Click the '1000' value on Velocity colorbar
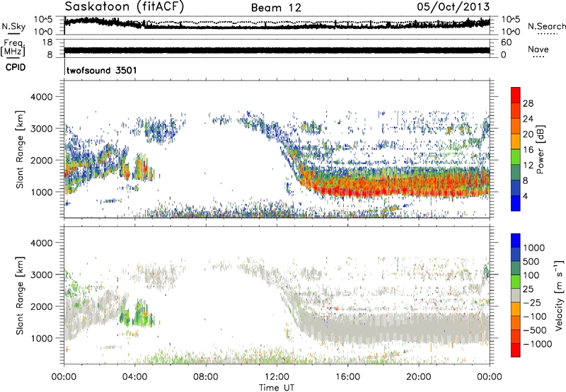The height and width of the screenshot is (392, 566). pyautogui.click(x=533, y=248)
